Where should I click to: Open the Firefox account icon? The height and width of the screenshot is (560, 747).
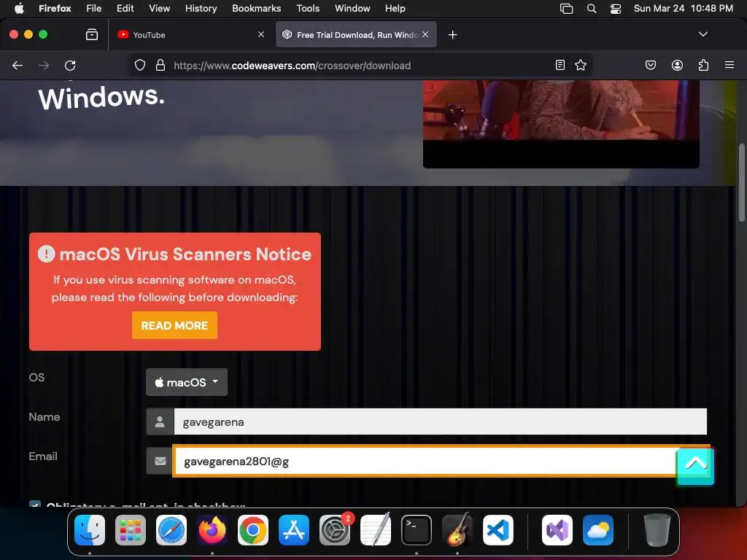[x=677, y=65]
